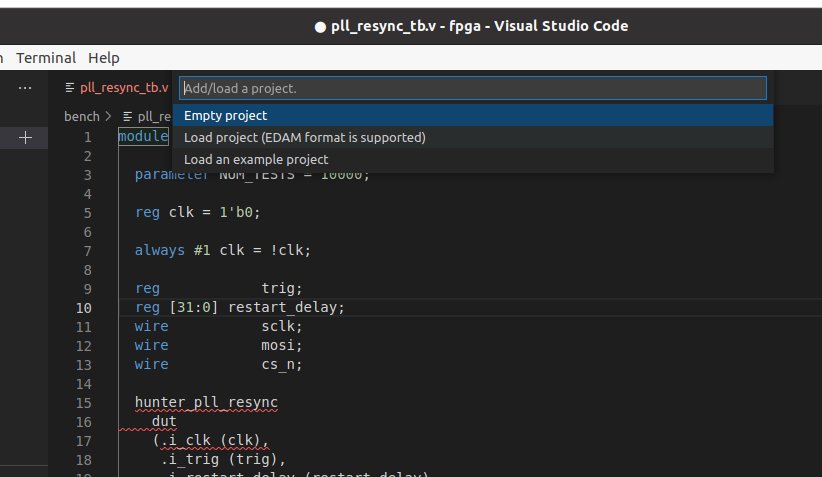Click the plus add icon in sidebar

(25, 138)
